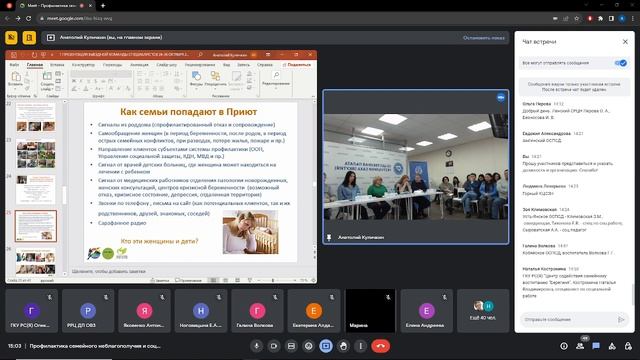Screen dimensions: 640x360
Task: Open more options three-dot menu
Action: [360, 346]
